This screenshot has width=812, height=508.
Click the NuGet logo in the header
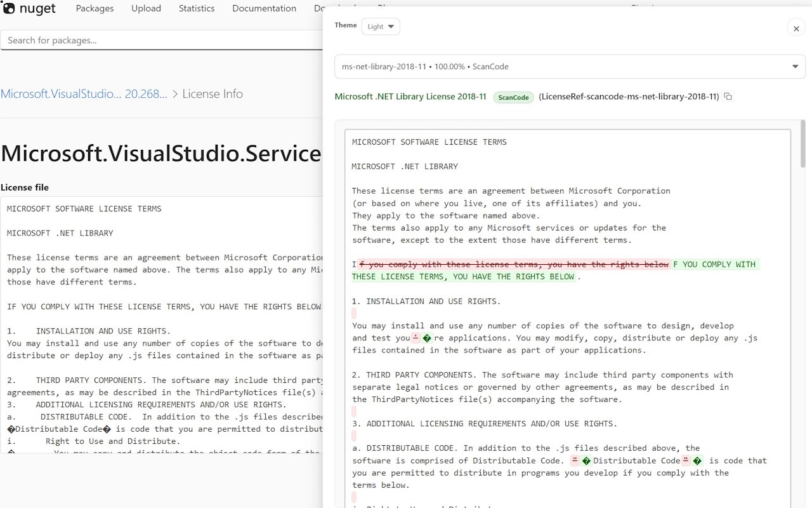29,8
